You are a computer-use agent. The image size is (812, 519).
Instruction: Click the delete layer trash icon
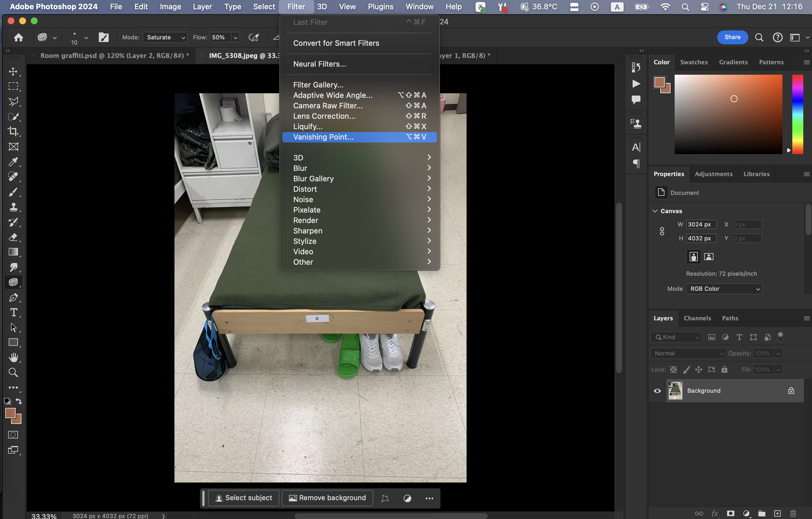click(793, 513)
